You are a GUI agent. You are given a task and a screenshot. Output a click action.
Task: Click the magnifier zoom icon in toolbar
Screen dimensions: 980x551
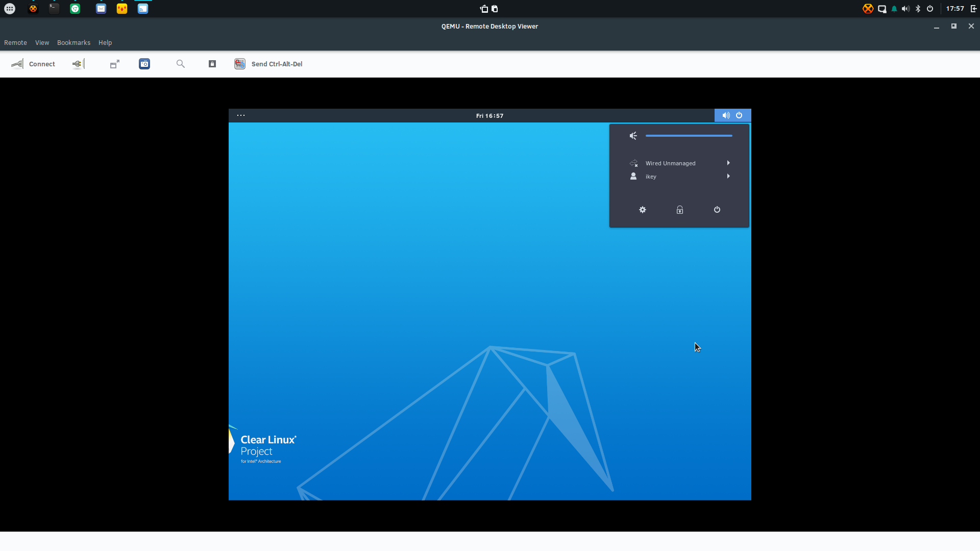(x=181, y=64)
